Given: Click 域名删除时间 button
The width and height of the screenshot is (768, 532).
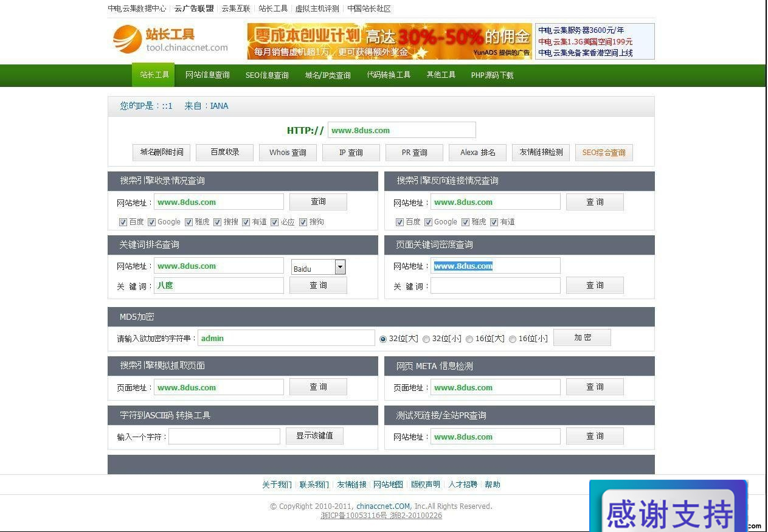Looking at the screenshot, I should (x=161, y=153).
